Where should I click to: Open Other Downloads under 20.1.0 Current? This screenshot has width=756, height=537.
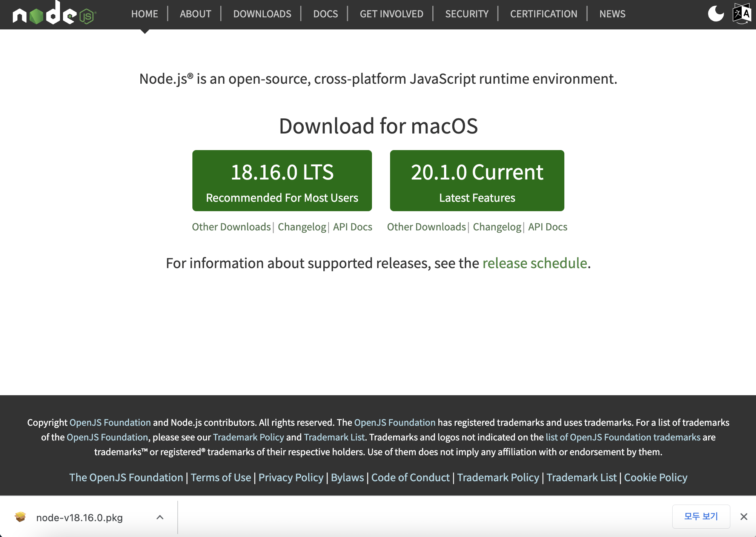[x=426, y=227]
